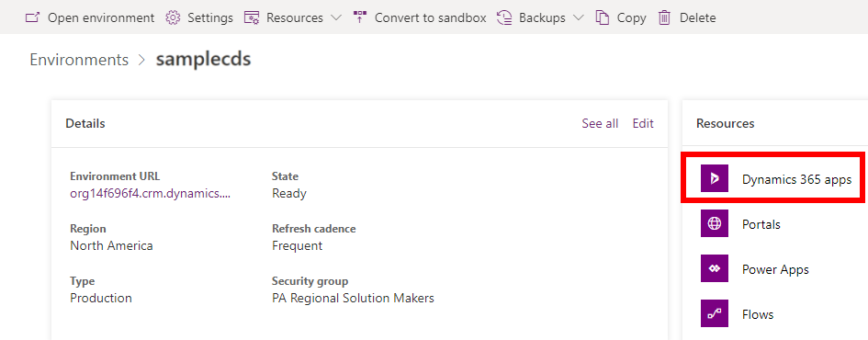Click PA Regional Solution Makers text
Image resolution: width=868 pixels, height=340 pixels.
[x=354, y=298]
